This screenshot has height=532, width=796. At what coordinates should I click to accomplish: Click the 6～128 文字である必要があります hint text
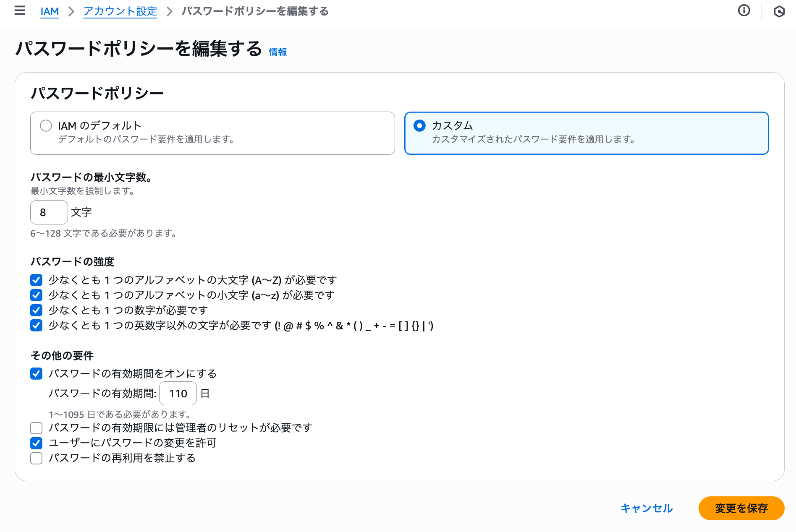103,233
